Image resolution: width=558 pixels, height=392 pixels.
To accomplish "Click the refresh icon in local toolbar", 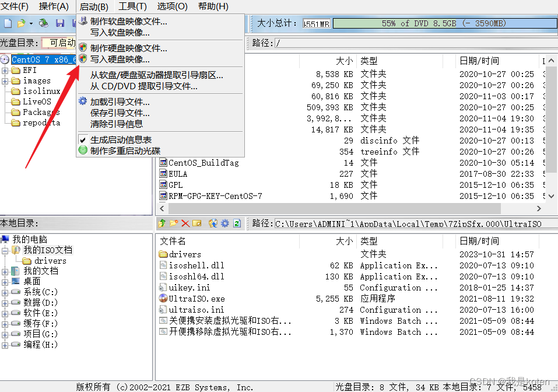I will tap(237, 223).
